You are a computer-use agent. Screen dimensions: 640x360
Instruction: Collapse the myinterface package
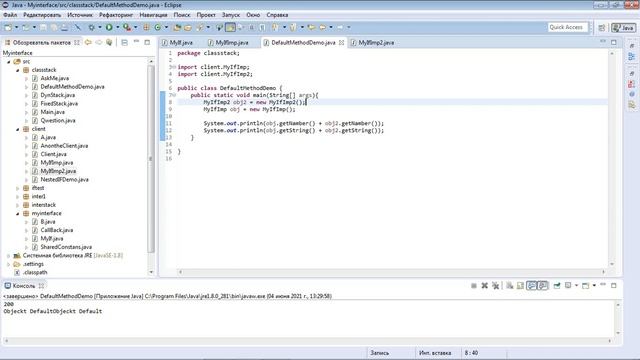(x=18, y=213)
